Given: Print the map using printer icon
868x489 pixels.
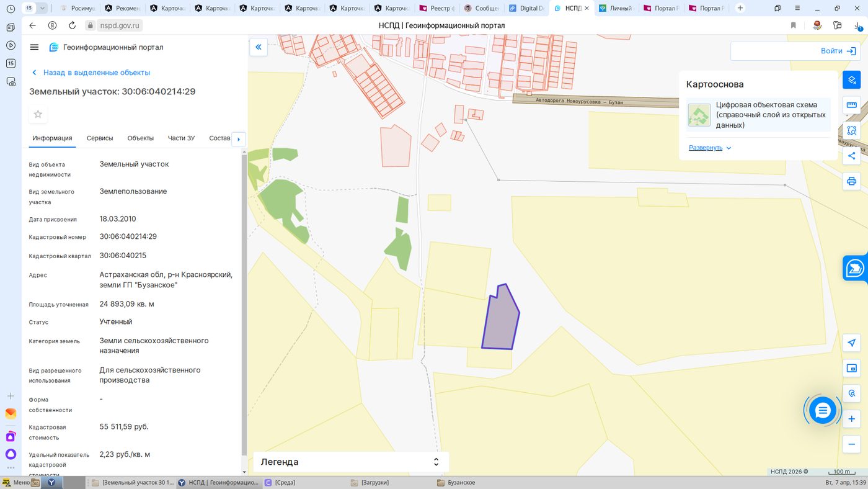Looking at the screenshot, I should 852,181.
